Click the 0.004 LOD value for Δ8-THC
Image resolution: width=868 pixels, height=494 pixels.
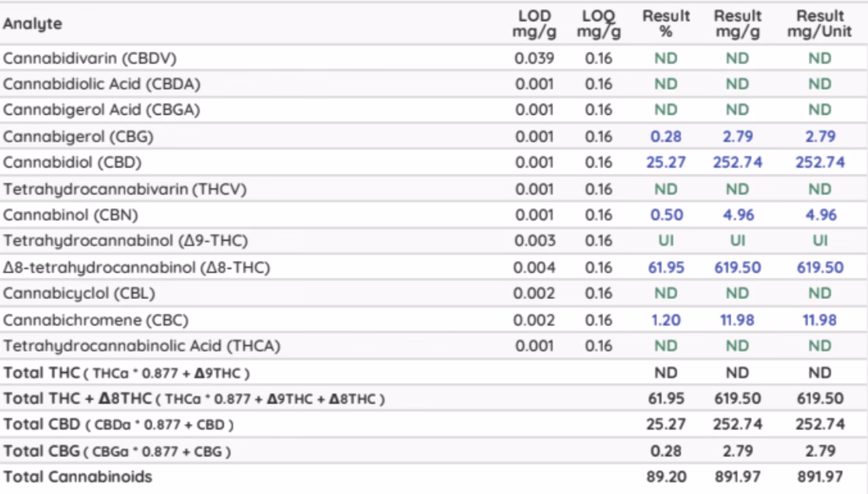tap(535, 267)
